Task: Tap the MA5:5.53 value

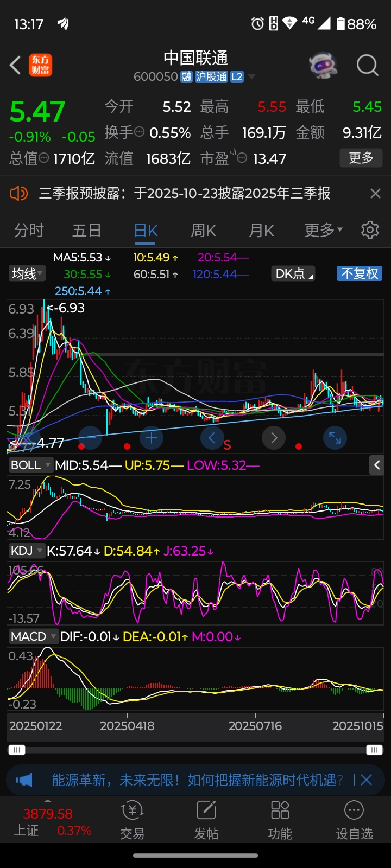Action: 82,257
